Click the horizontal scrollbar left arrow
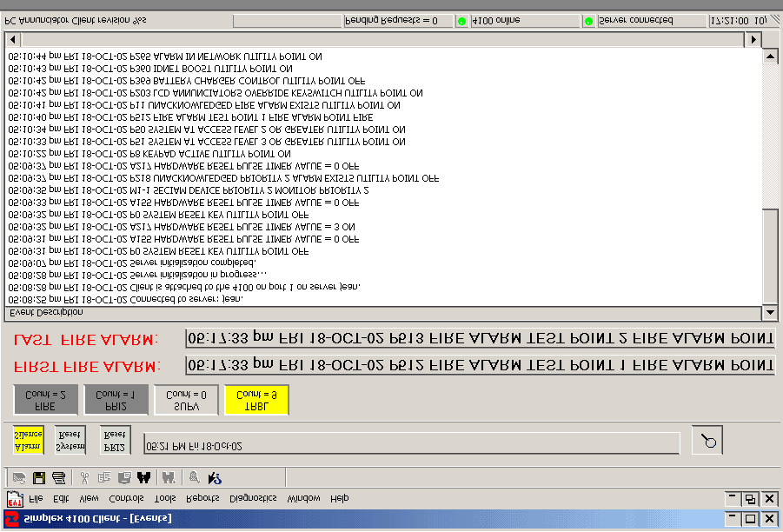The image size is (783, 532). coord(12,39)
